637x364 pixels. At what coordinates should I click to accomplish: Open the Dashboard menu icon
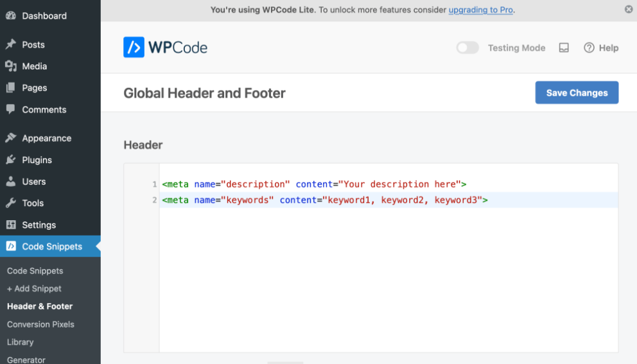click(11, 15)
